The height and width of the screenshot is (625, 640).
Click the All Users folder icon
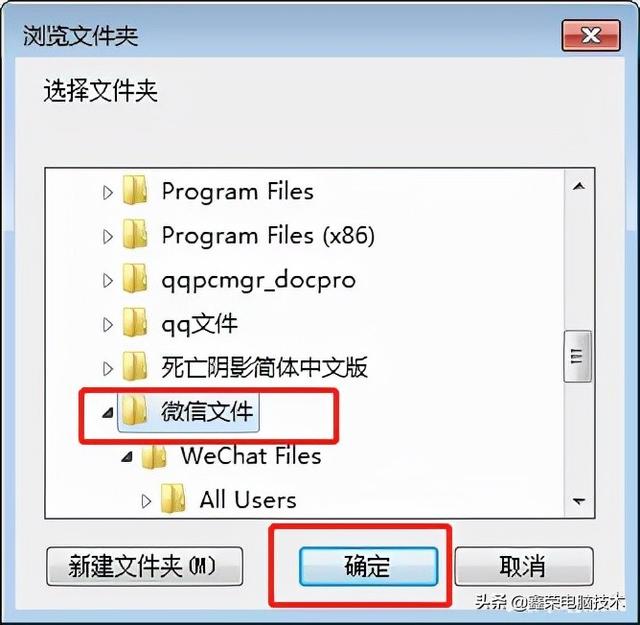tap(173, 499)
